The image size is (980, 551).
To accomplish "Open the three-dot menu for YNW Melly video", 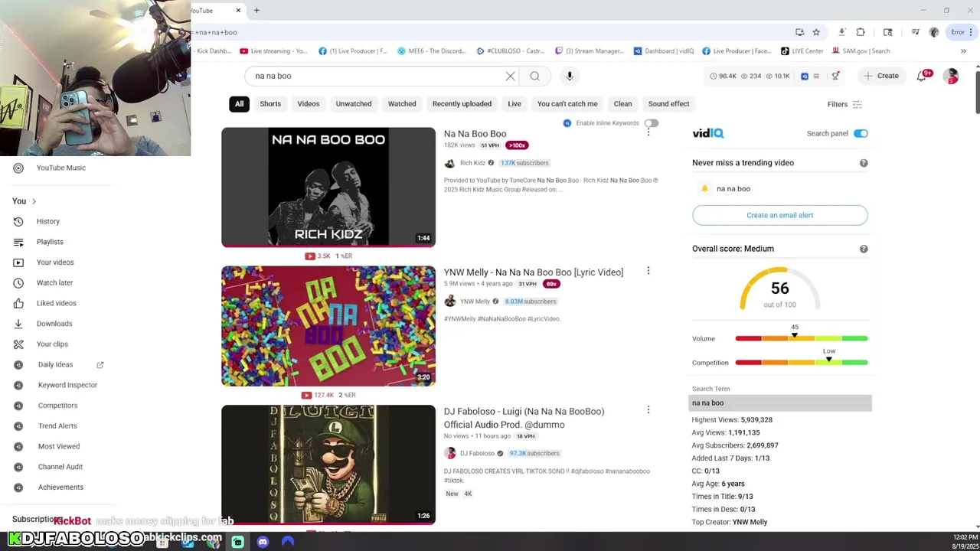I will tap(648, 271).
